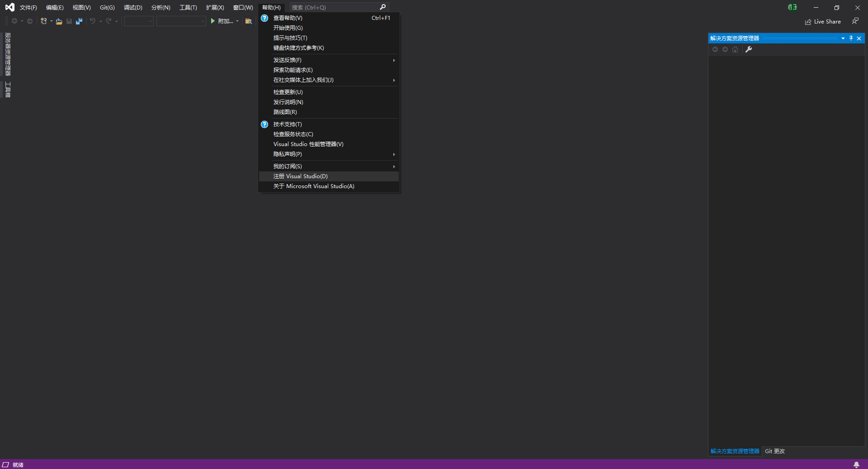Expand the 发送反馈(F) submenu
This screenshot has height=469, width=868.
click(x=329, y=60)
